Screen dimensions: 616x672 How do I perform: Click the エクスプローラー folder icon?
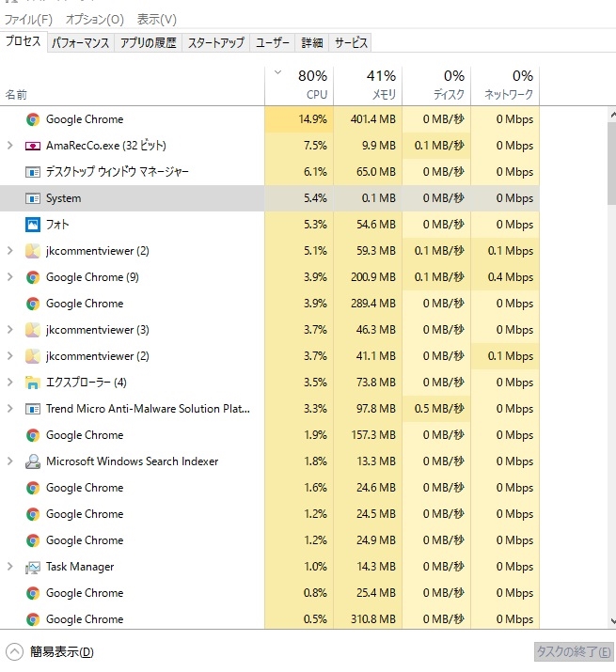[x=33, y=383]
